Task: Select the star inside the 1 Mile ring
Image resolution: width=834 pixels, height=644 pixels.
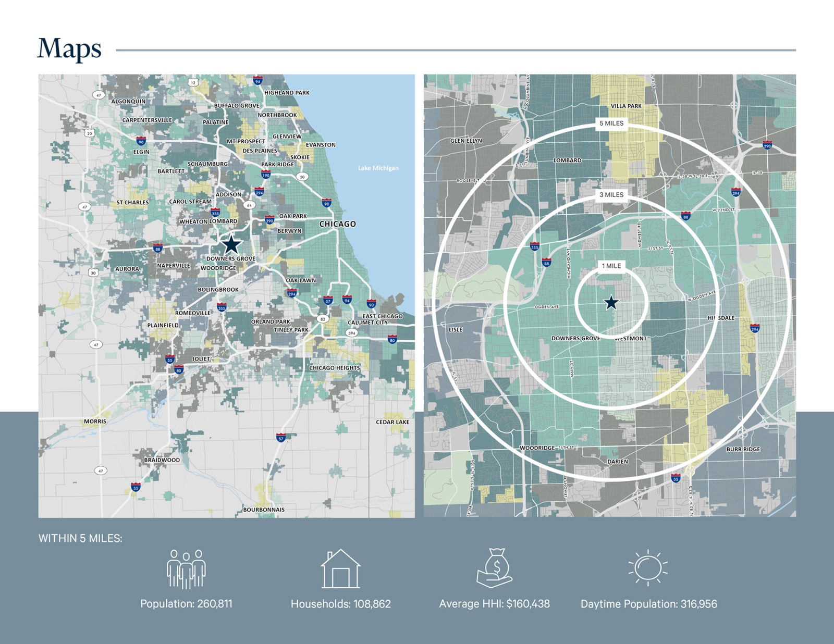Action: (x=611, y=302)
